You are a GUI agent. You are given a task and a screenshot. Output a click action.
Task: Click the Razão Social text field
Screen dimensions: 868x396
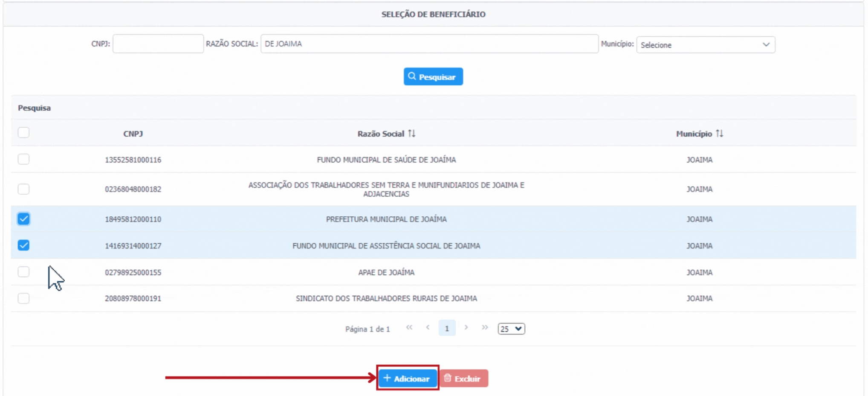pyautogui.click(x=429, y=44)
